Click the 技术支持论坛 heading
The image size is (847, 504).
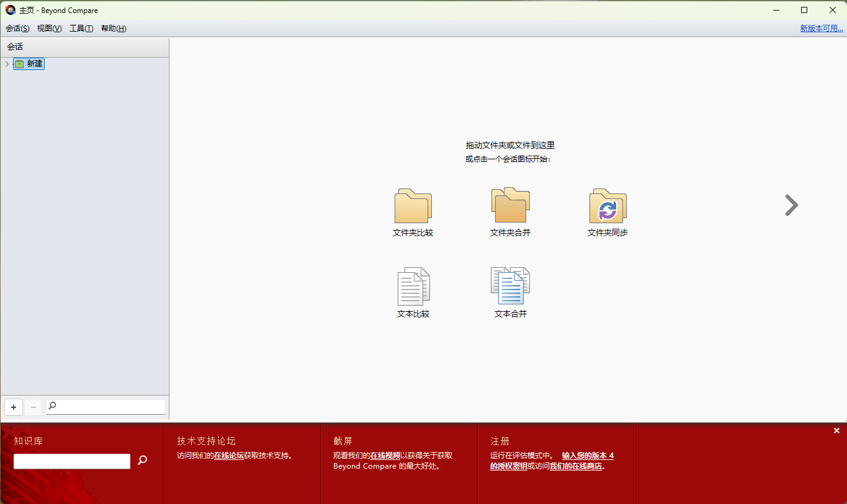click(x=206, y=441)
